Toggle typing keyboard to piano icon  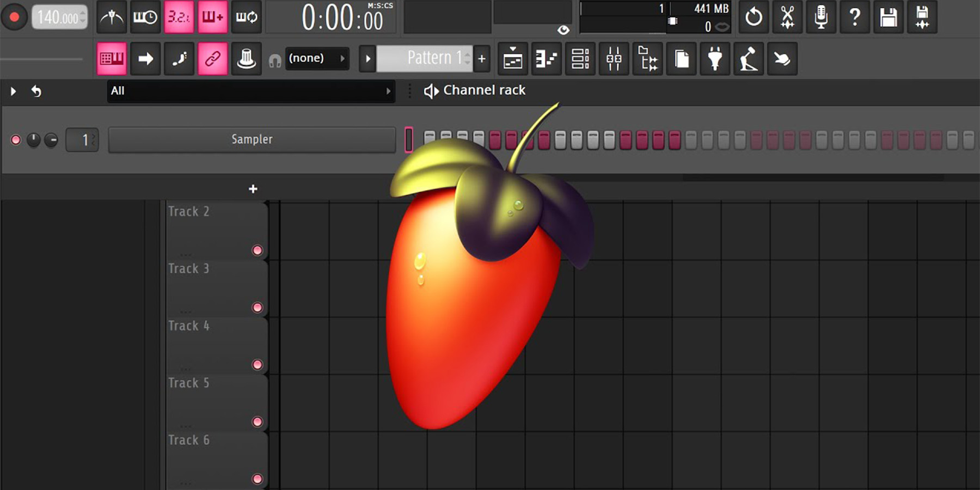tap(112, 58)
